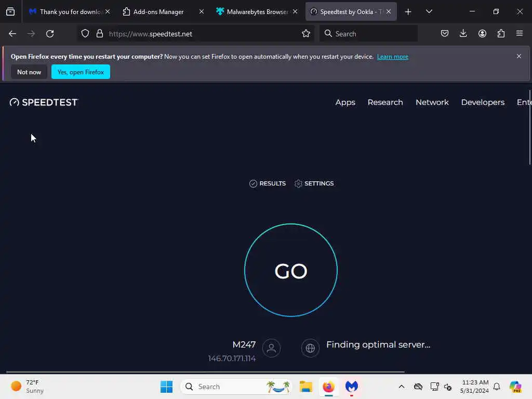
Task: Open Firefox account icon
Action: pyautogui.click(x=482, y=34)
